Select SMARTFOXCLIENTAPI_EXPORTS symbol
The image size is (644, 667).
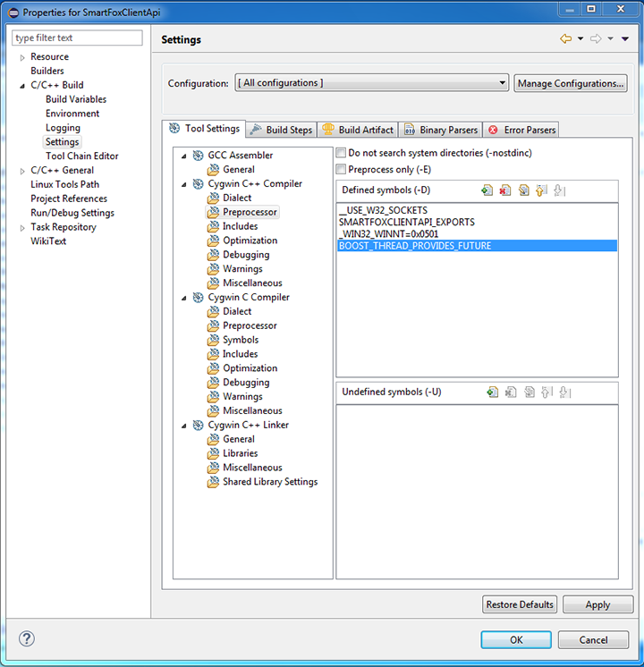477,222
